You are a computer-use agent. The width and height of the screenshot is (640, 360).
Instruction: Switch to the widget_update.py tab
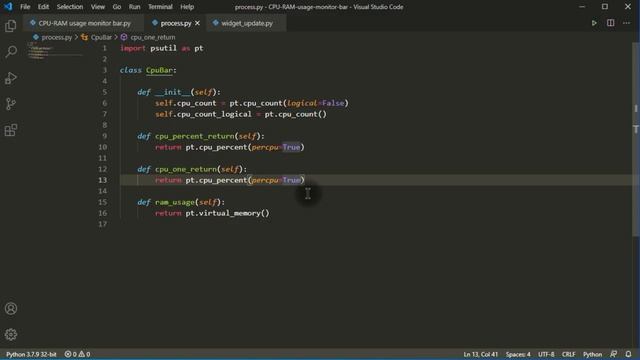pos(247,23)
